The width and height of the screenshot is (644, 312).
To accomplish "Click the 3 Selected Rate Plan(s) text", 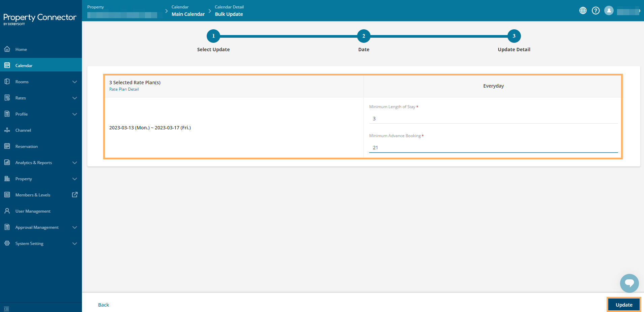I will pyautogui.click(x=135, y=83).
